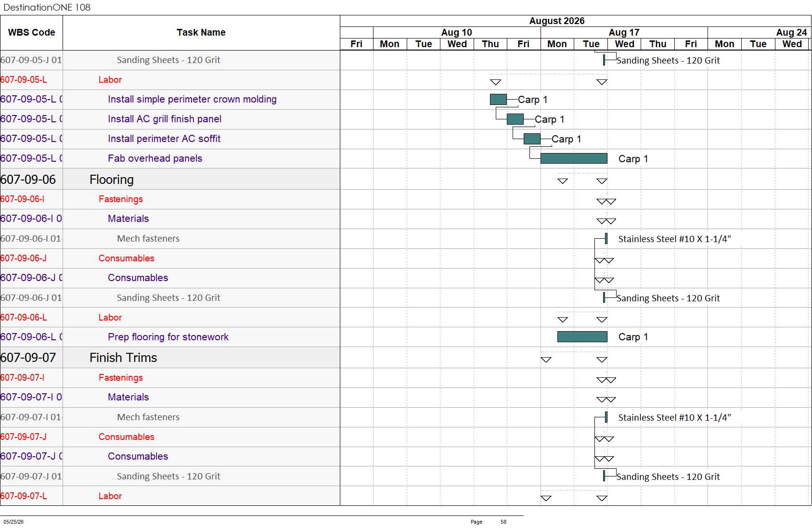Select the 607-09-06 Mech fasteners milestone marker

606,238
